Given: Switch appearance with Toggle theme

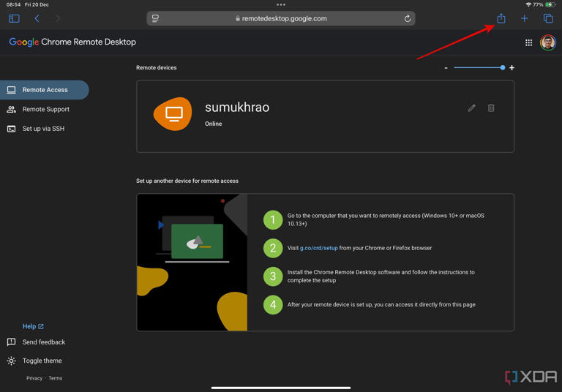Looking at the screenshot, I should [x=42, y=361].
